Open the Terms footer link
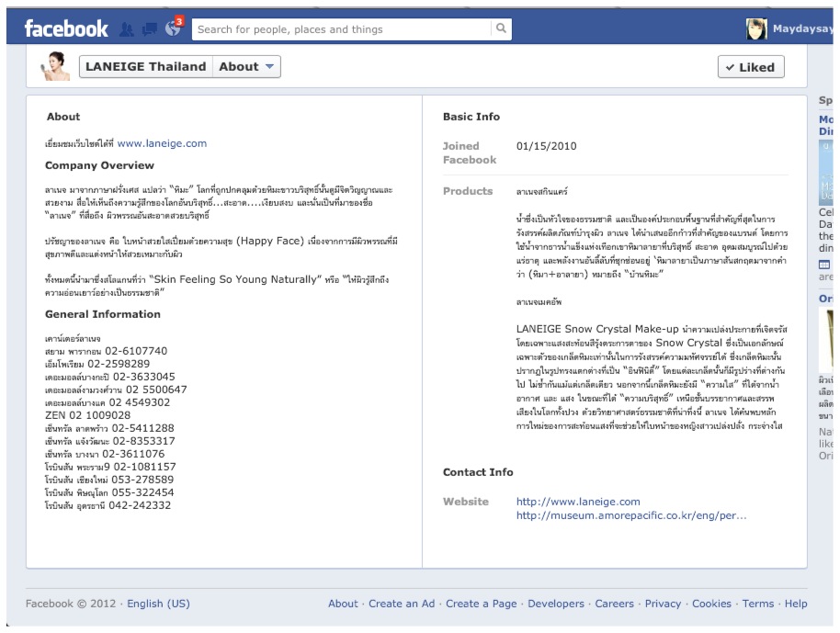 tap(757, 604)
